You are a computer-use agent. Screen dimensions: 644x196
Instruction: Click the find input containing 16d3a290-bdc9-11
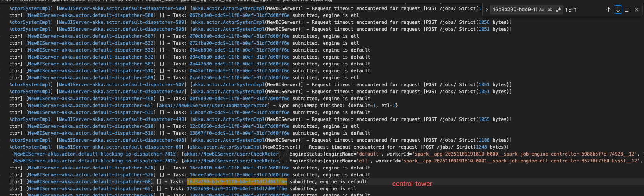[x=515, y=10]
